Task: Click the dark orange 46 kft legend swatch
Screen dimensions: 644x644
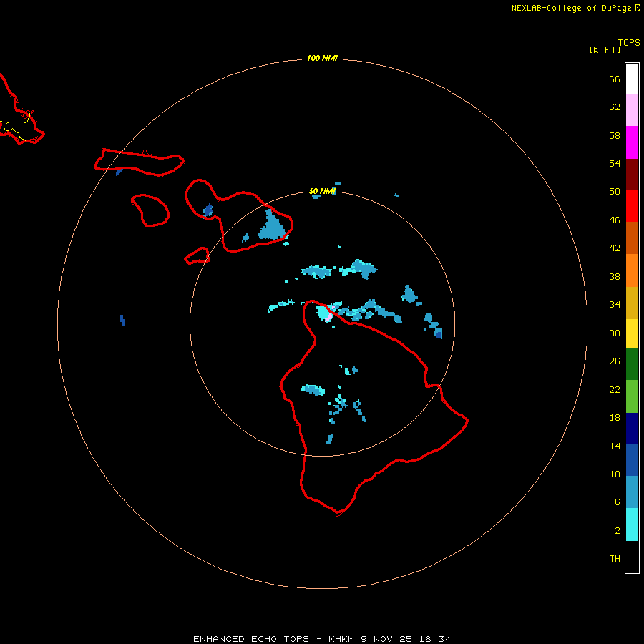Action: pyautogui.click(x=632, y=238)
